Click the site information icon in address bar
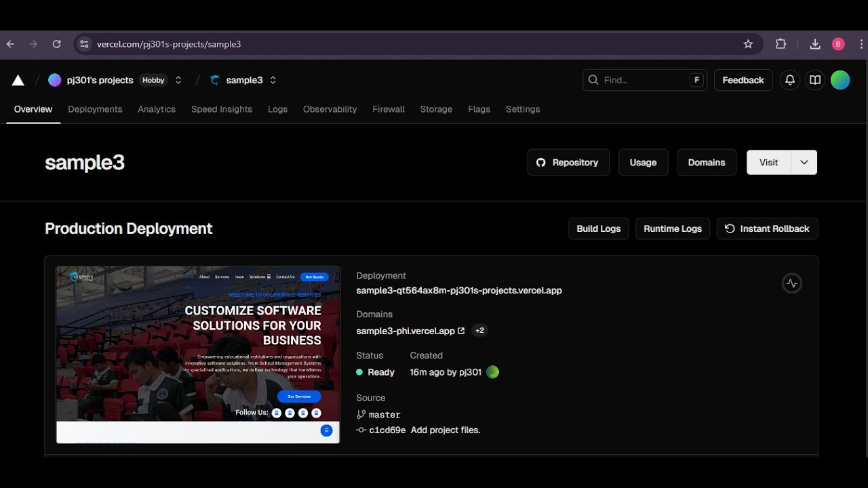The image size is (868, 488). (83, 44)
